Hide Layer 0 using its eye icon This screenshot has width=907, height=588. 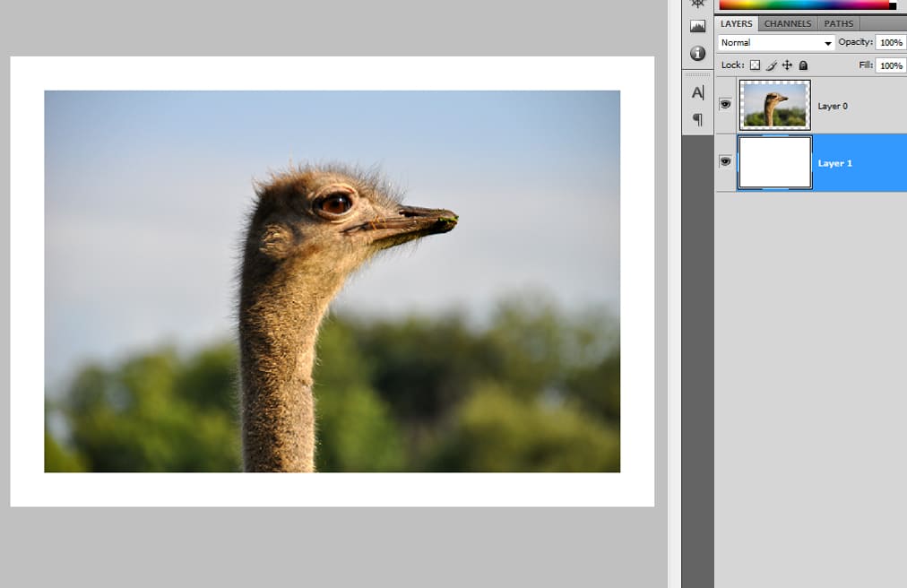725,104
